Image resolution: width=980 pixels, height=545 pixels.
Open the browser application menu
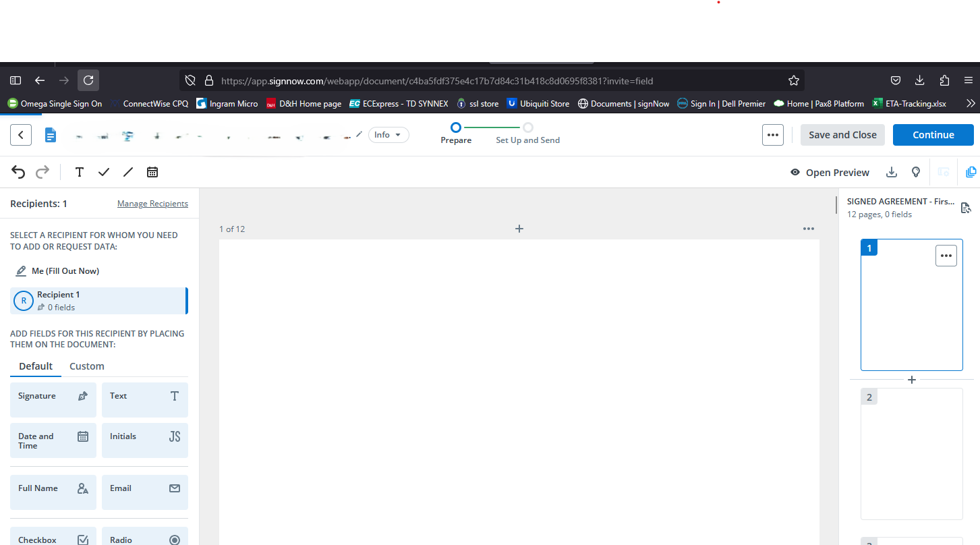(x=969, y=80)
